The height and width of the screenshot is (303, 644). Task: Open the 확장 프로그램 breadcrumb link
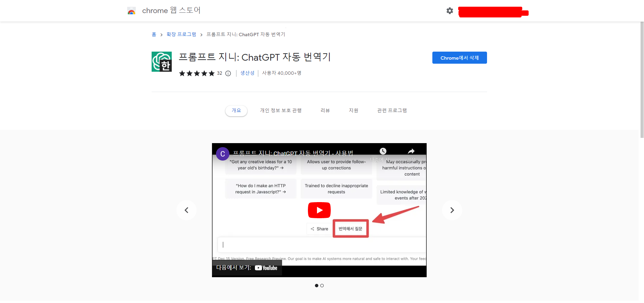(181, 35)
